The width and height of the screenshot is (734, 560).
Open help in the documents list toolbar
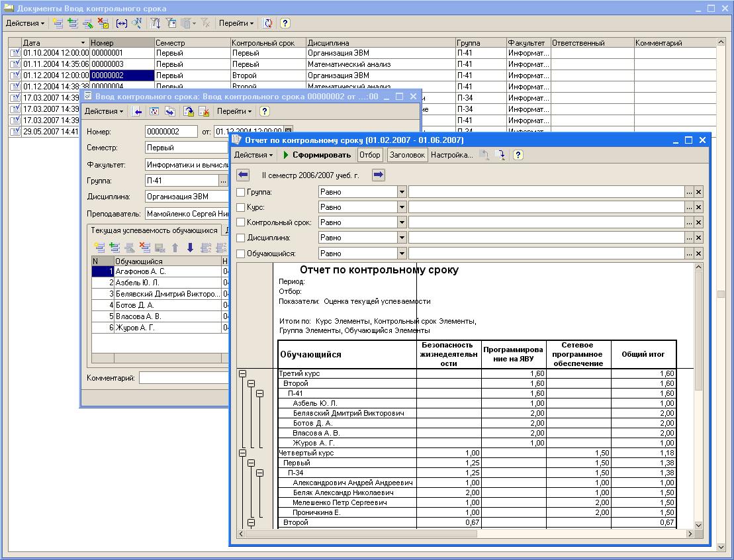(x=285, y=23)
